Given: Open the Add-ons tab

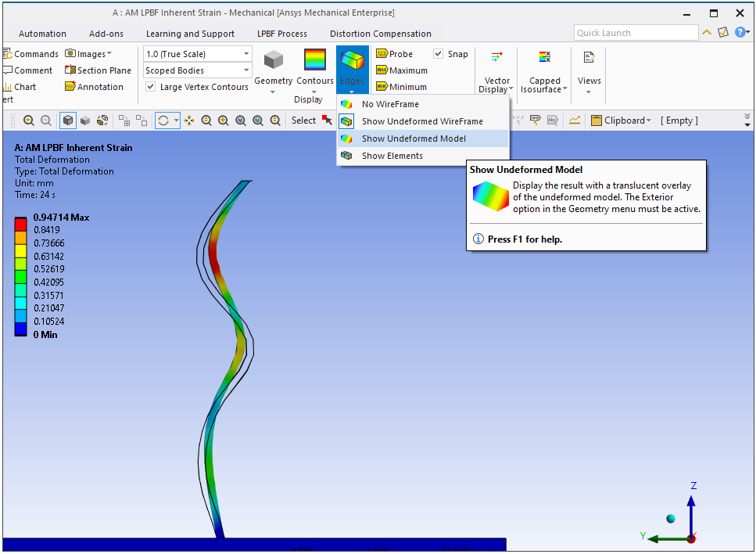Looking at the screenshot, I should 106,34.
